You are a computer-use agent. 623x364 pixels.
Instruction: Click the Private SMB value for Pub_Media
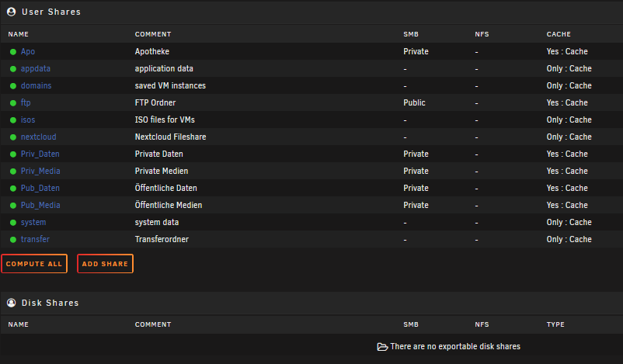416,205
